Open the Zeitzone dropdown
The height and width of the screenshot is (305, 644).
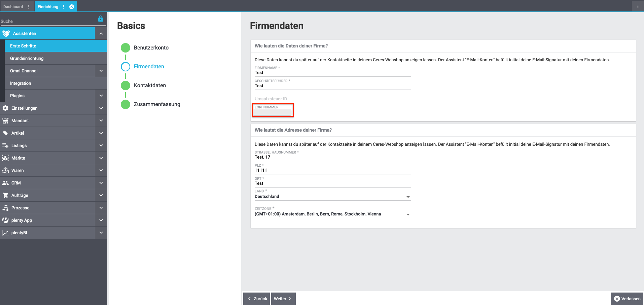(408, 214)
